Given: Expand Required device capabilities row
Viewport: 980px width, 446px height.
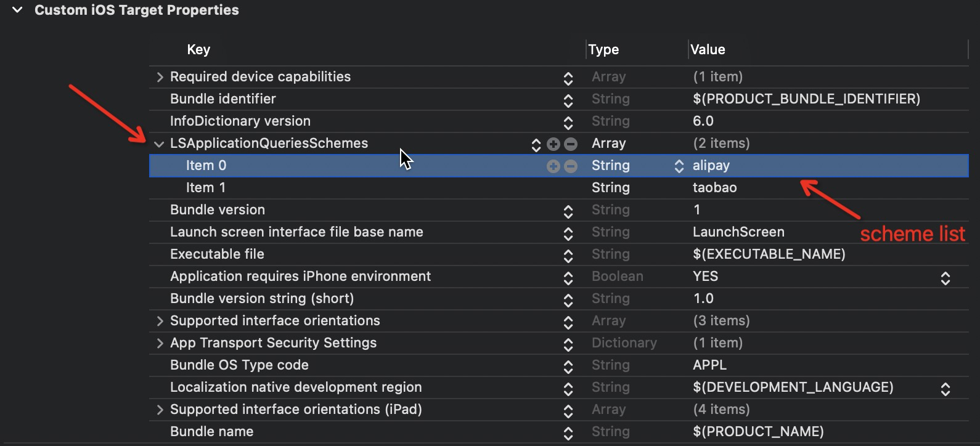Looking at the screenshot, I should pyautogui.click(x=160, y=77).
